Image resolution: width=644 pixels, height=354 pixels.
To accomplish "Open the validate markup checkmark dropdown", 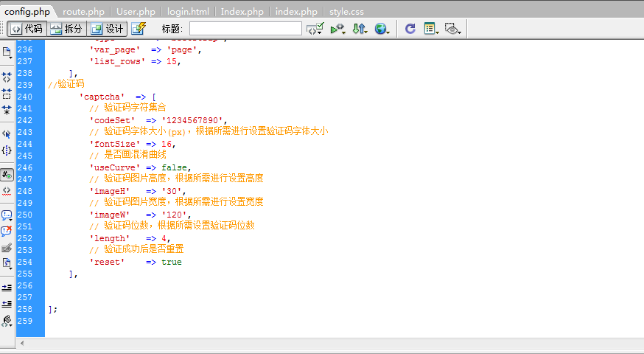I will pos(315,29).
